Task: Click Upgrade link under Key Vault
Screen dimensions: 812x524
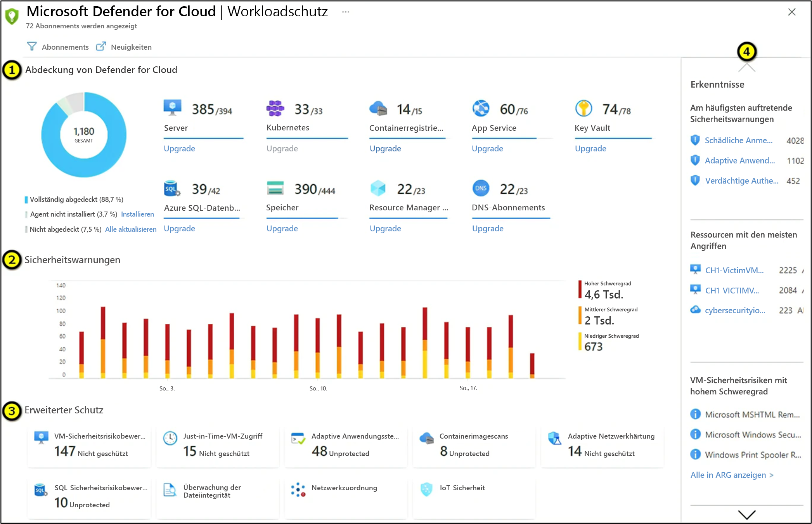Action: coord(590,148)
